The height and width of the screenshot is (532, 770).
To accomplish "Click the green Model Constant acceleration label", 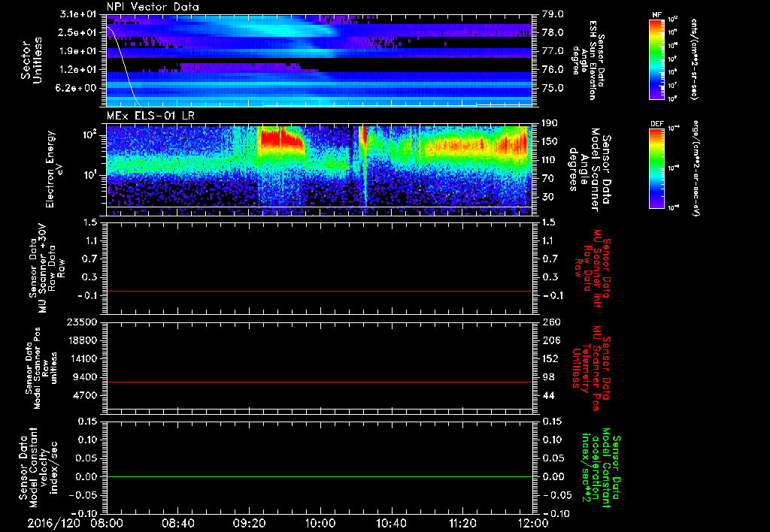I will click(600, 467).
